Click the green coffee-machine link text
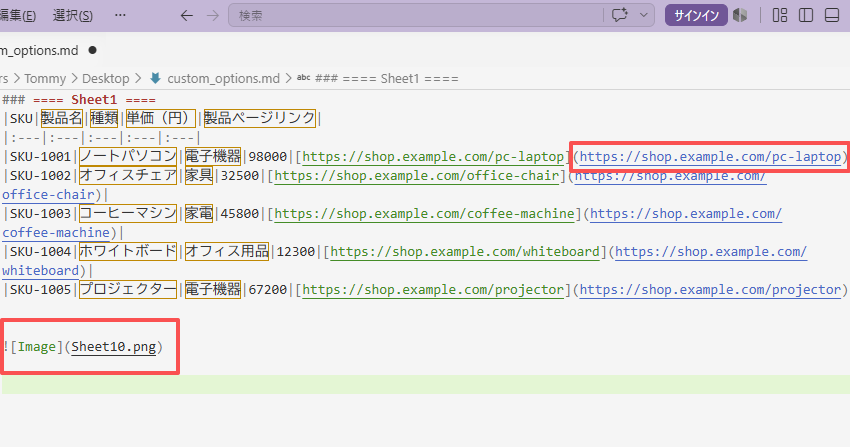Viewport: 850px width, 447px height. point(424,213)
